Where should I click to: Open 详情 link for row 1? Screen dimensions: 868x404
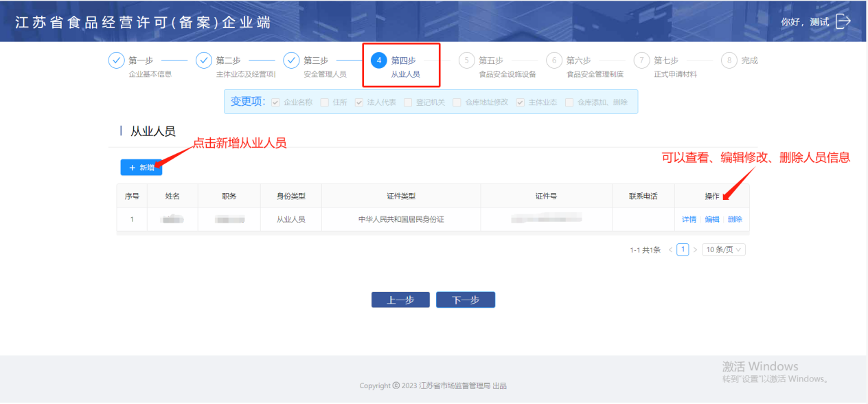[689, 220]
